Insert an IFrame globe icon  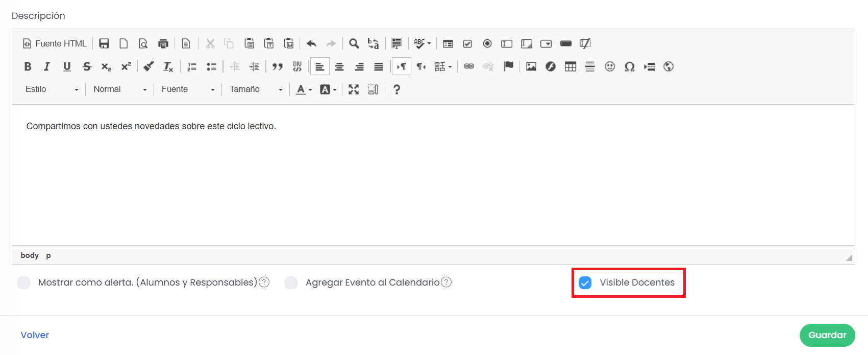pos(668,66)
